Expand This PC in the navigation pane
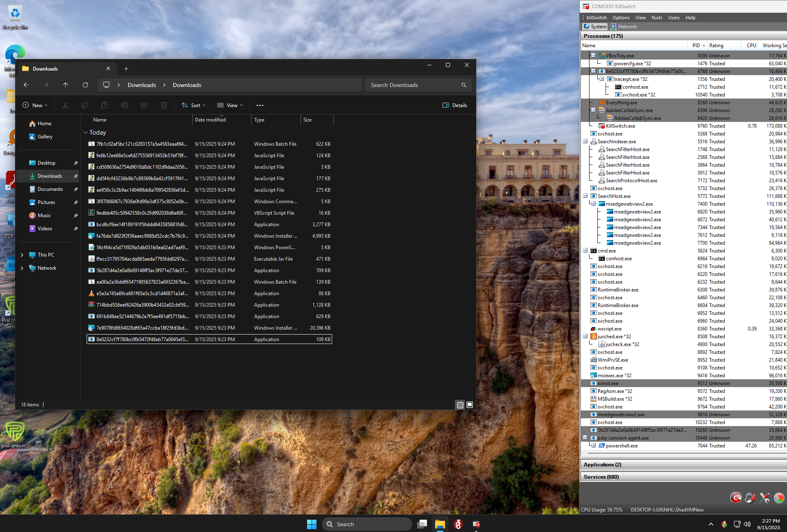787x532 pixels. click(x=22, y=255)
